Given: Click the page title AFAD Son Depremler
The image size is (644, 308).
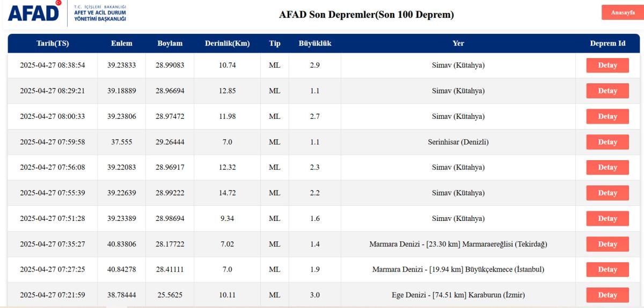Looking at the screenshot, I should 366,15.
